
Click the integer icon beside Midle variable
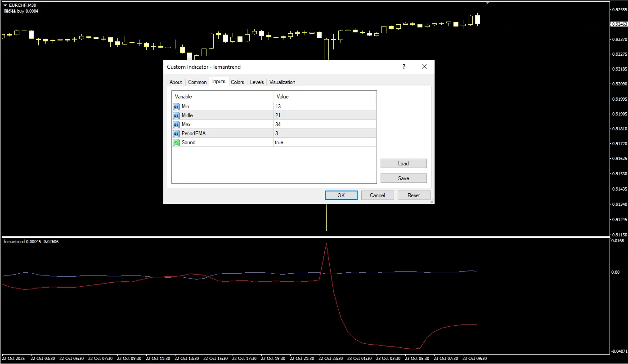tap(176, 115)
